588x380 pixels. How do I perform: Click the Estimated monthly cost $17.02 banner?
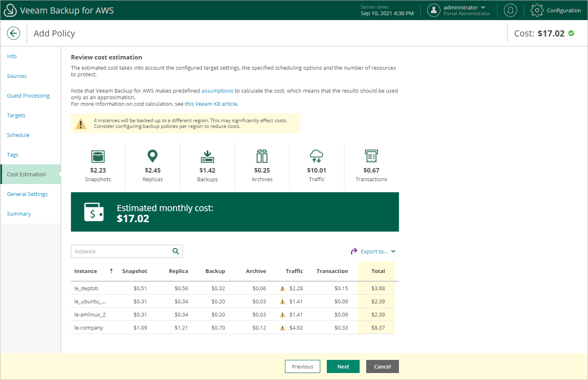tap(235, 212)
